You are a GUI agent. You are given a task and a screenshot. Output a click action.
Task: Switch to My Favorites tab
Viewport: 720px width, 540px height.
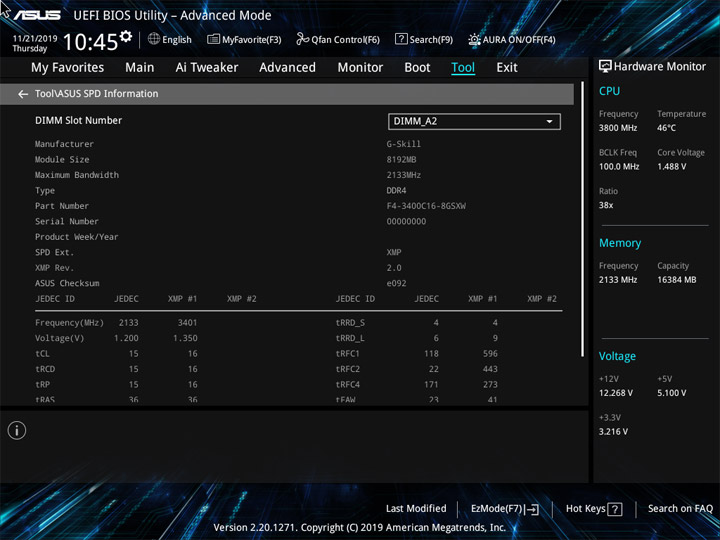click(68, 68)
